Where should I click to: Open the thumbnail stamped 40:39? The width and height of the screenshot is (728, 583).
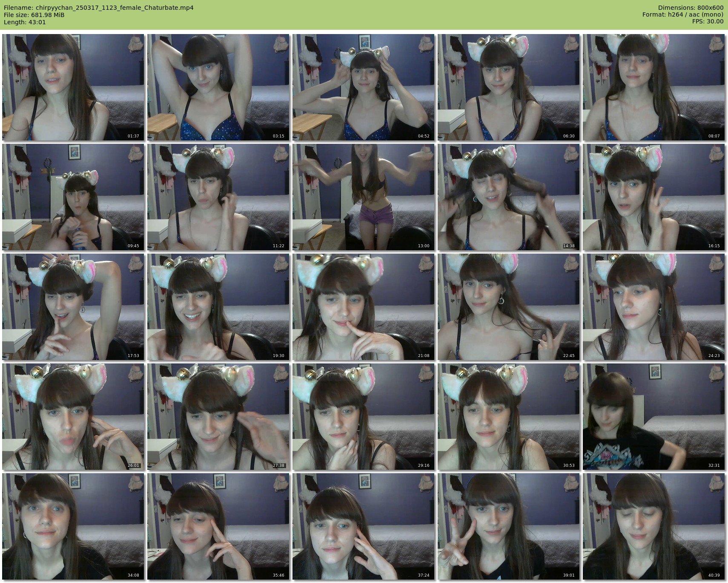654,526
